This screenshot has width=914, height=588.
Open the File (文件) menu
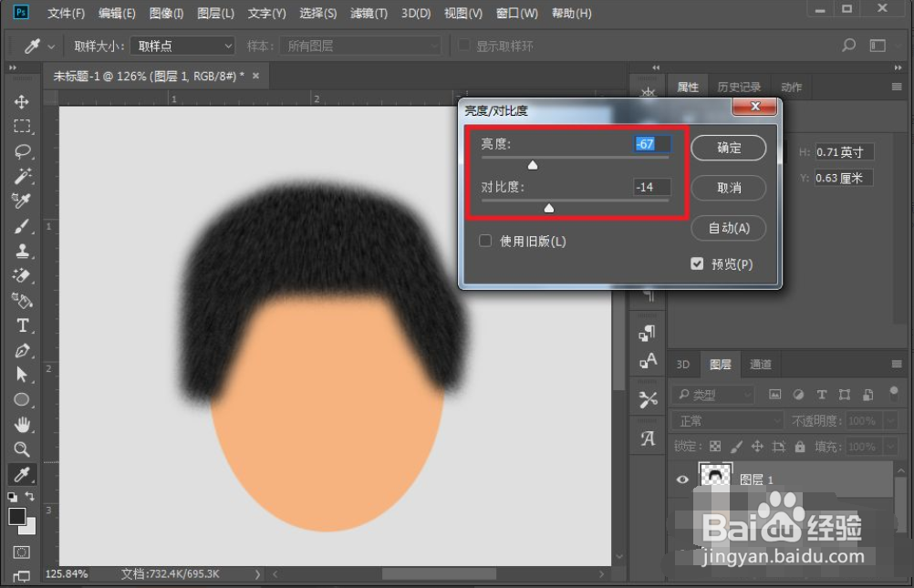tap(66, 13)
